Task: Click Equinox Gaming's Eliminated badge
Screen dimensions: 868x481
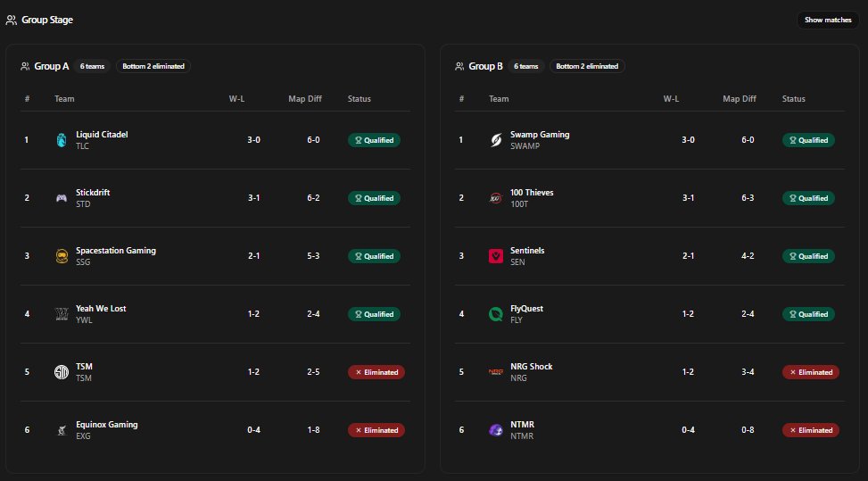Action: [x=376, y=430]
